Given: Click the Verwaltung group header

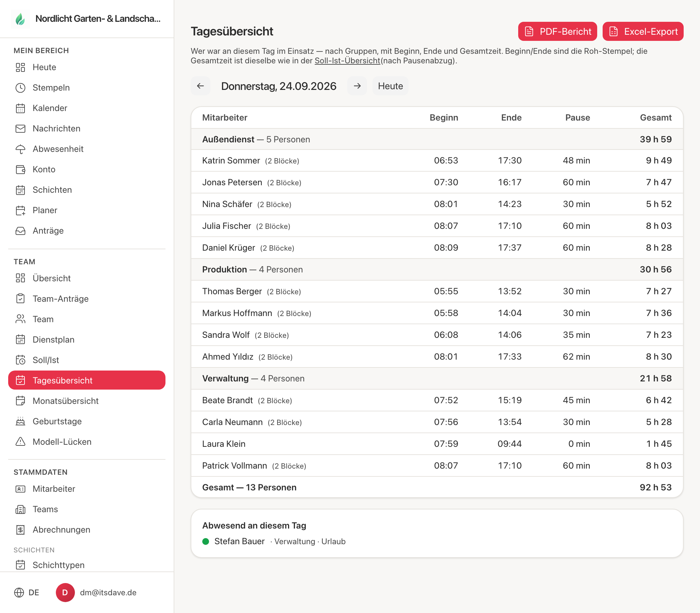Looking at the screenshot, I should pos(437,378).
